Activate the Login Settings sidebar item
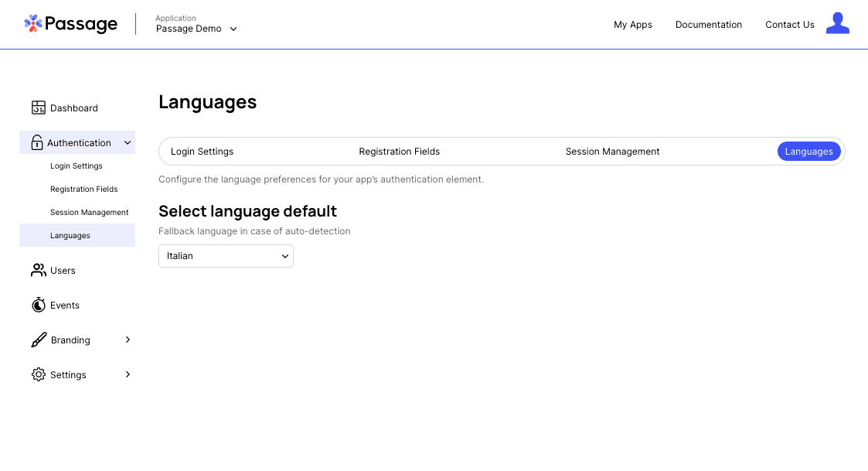 [x=76, y=166]
